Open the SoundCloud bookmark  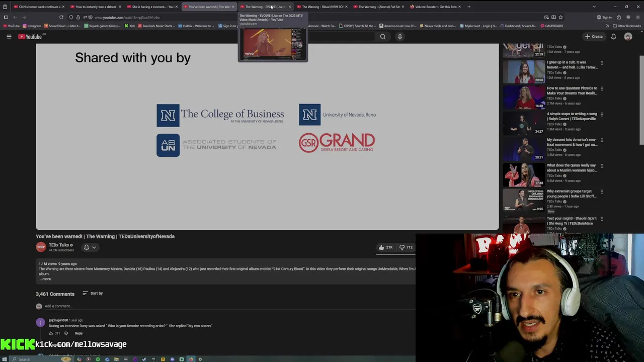click(x=63, y=26)
